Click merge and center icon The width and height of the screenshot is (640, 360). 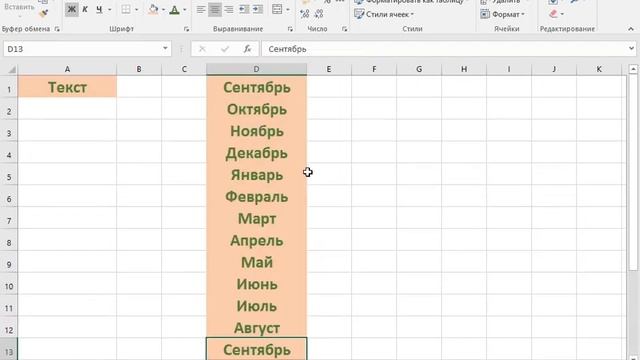click(277, 9)
